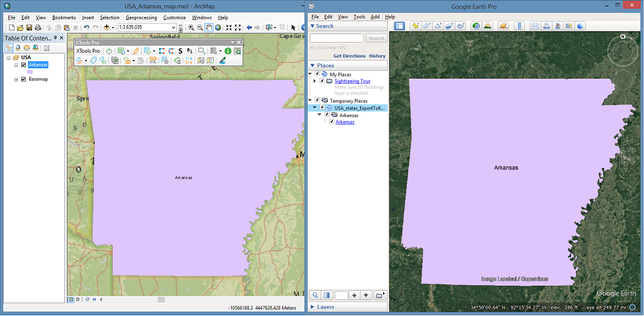Click the Open folder icon in ArcMap toolbar
This screenshot has height=316, width=644.
(x=20, y=28)
